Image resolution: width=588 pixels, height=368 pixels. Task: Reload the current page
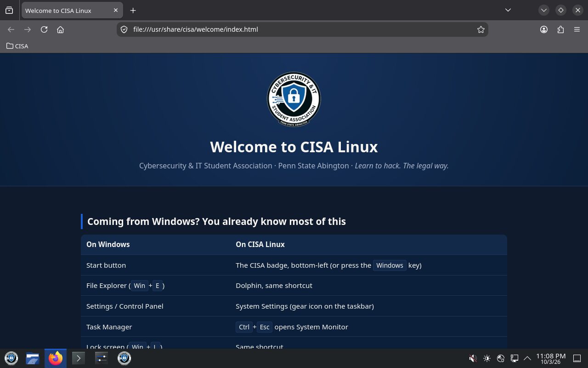(x=44, y=29)
